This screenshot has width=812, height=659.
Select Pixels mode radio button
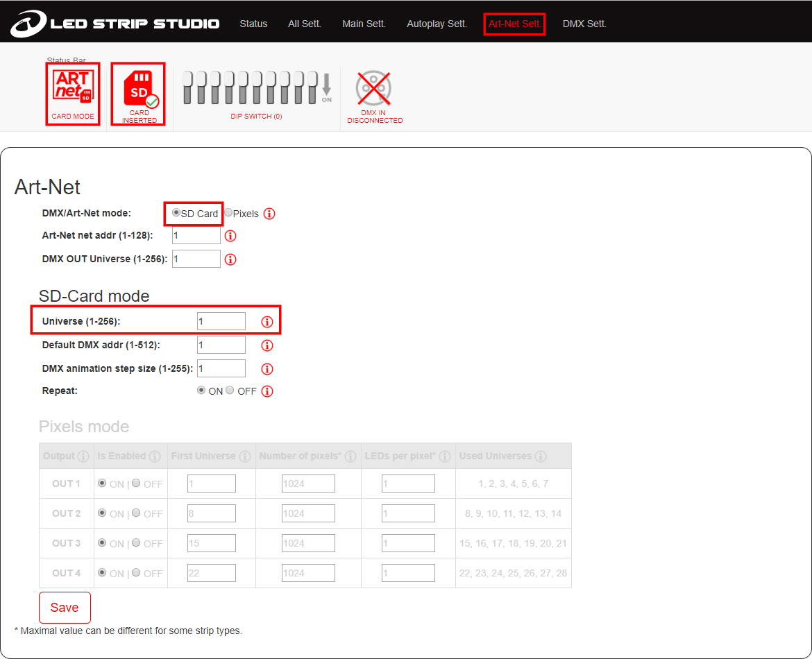point(228,213)
